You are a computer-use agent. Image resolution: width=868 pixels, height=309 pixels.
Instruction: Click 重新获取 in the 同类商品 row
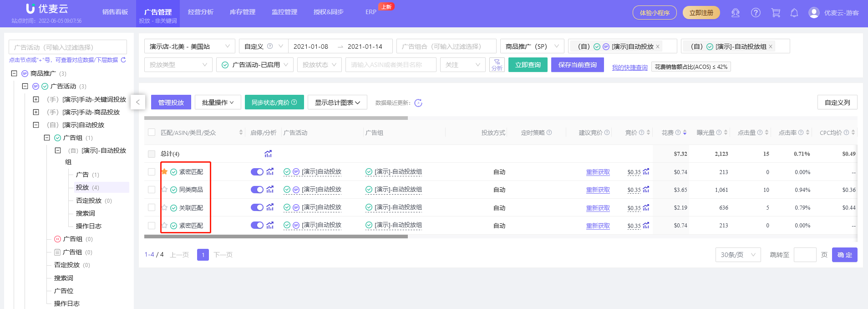pyautogui.click(x=598, y=190)
